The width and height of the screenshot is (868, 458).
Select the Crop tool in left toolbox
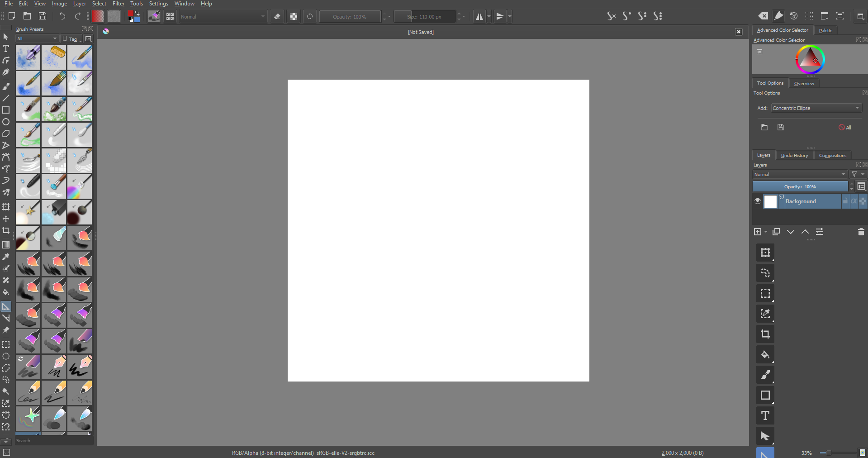pos(6,230)
